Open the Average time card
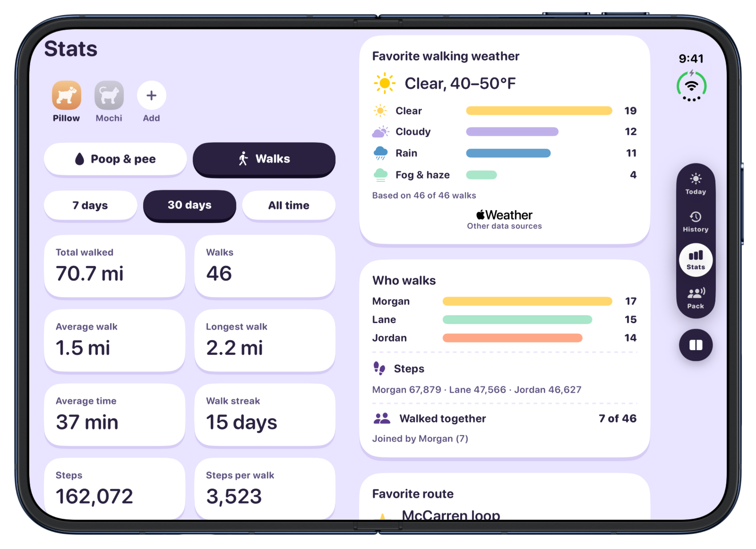Viewport: 756px width, 549px height. [114, 415]
